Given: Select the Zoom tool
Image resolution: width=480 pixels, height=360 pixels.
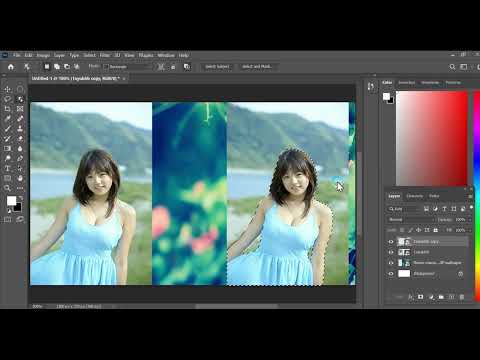Looking at the screenshot, I should [x=8, y=188].
